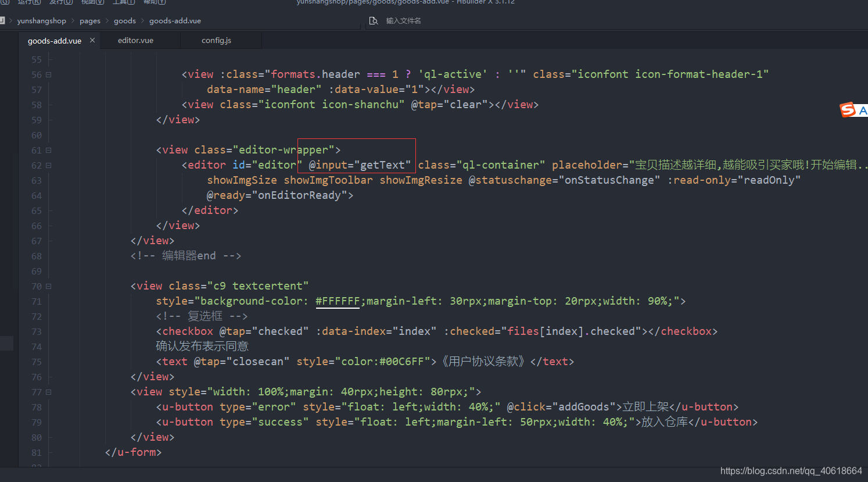Select the goods-add.vue tab
868x482 pixels.
point(55,41)
